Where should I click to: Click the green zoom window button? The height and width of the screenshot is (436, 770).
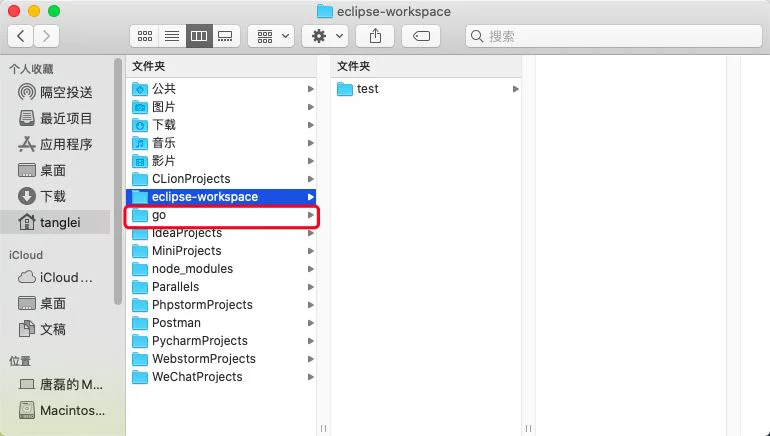coord(54,11)
